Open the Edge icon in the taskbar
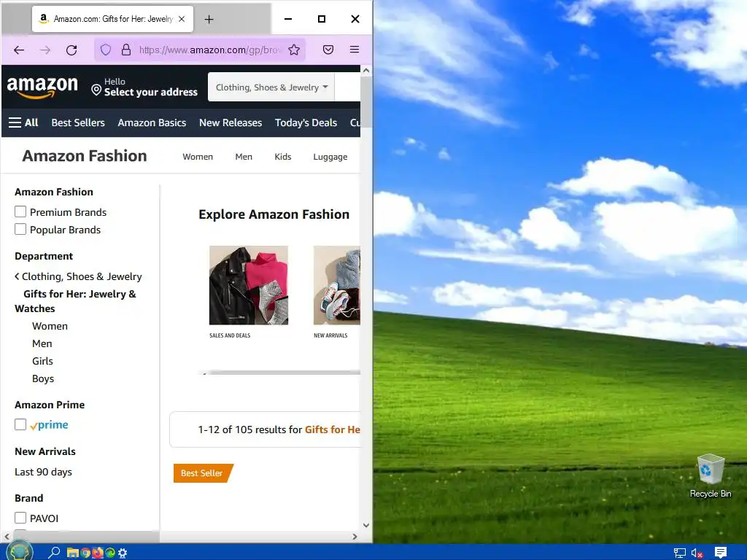Viewport: 747px width, 560px height. click(110, 553)
